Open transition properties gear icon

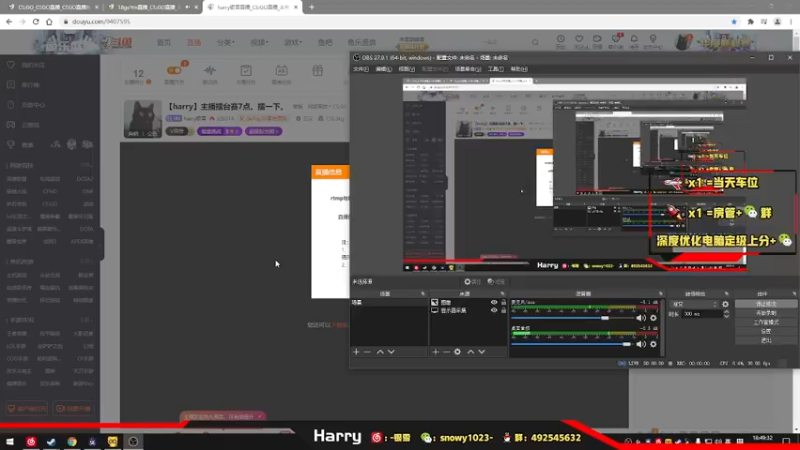pos(726,304)
